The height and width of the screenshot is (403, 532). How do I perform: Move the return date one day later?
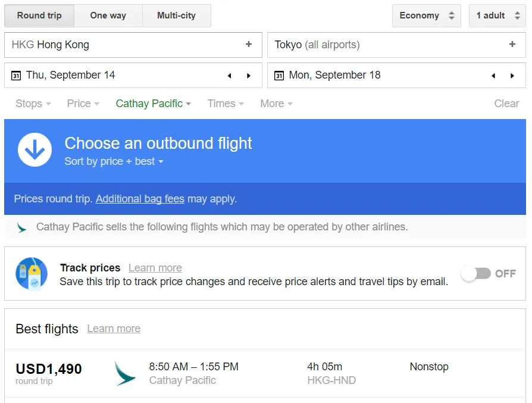512,76
